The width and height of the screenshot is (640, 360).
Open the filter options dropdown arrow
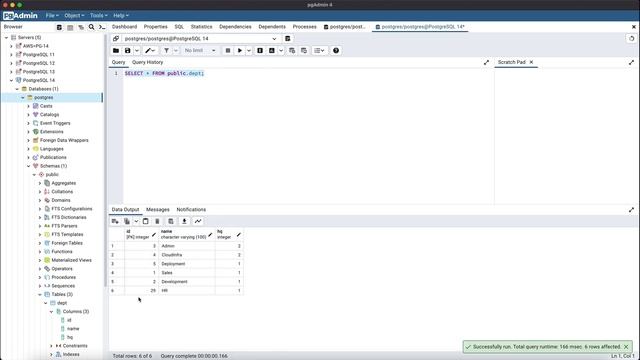(x=176, y=51)
